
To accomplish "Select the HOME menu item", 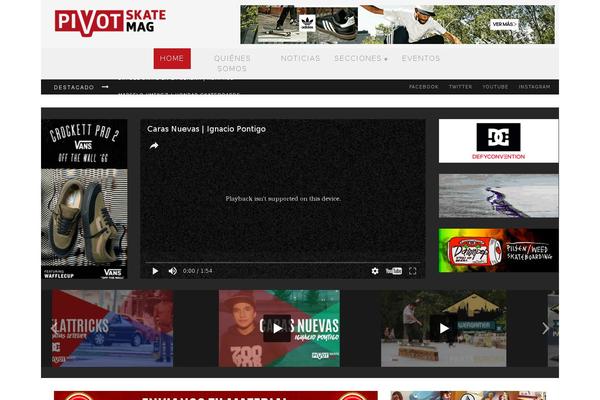I will pyautogui.click(x=172, y=59).
